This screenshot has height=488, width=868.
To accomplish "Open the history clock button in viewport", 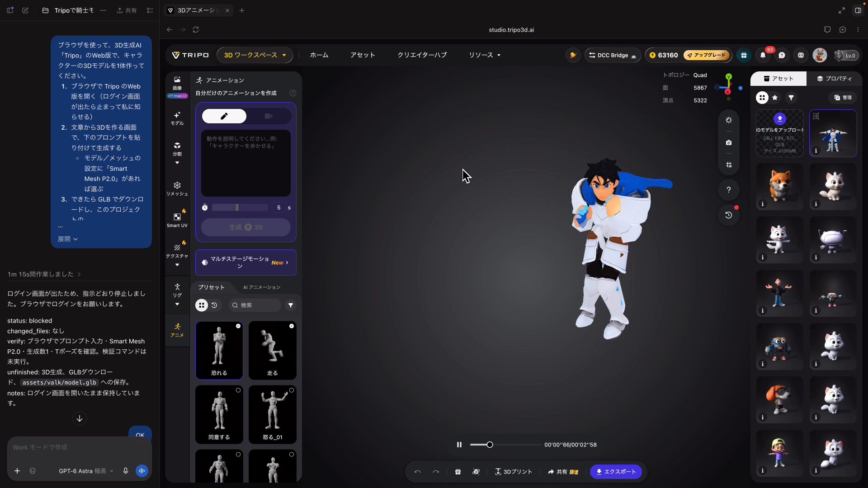I will [729, 215].
